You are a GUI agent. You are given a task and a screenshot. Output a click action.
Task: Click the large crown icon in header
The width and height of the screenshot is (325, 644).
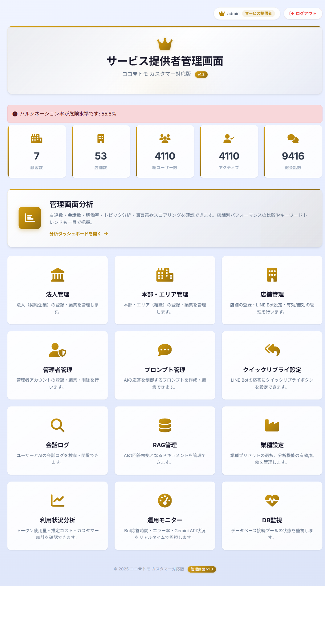coord(165,44)
